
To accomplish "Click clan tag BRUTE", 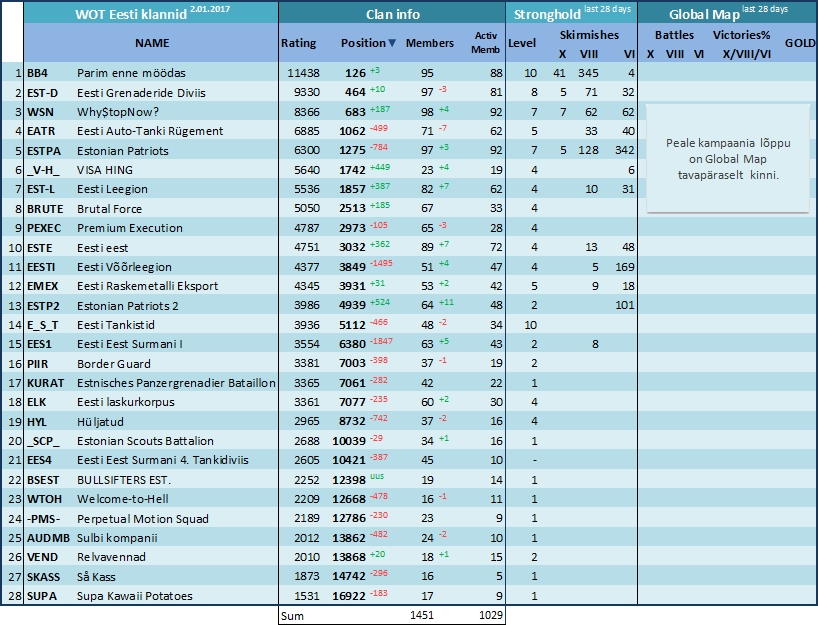I will (45, 209).
